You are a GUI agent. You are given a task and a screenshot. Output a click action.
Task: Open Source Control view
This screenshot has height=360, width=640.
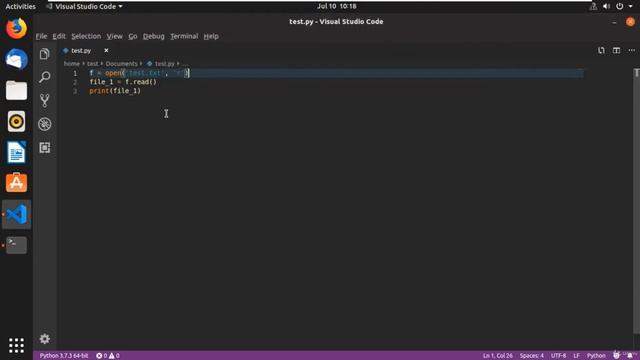point(44,100)
